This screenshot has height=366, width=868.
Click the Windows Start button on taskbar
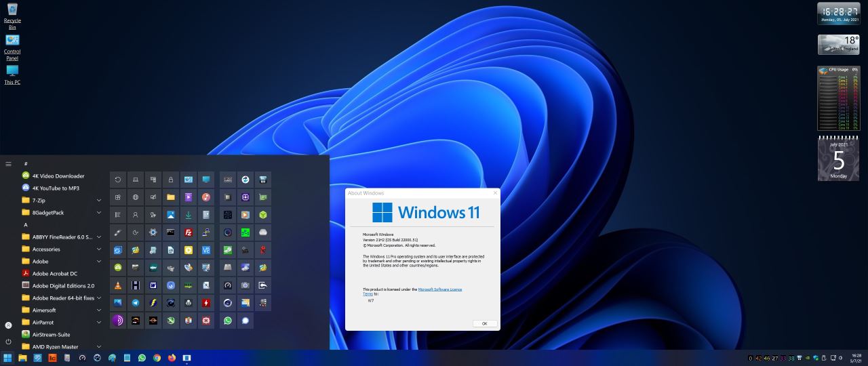7,358
